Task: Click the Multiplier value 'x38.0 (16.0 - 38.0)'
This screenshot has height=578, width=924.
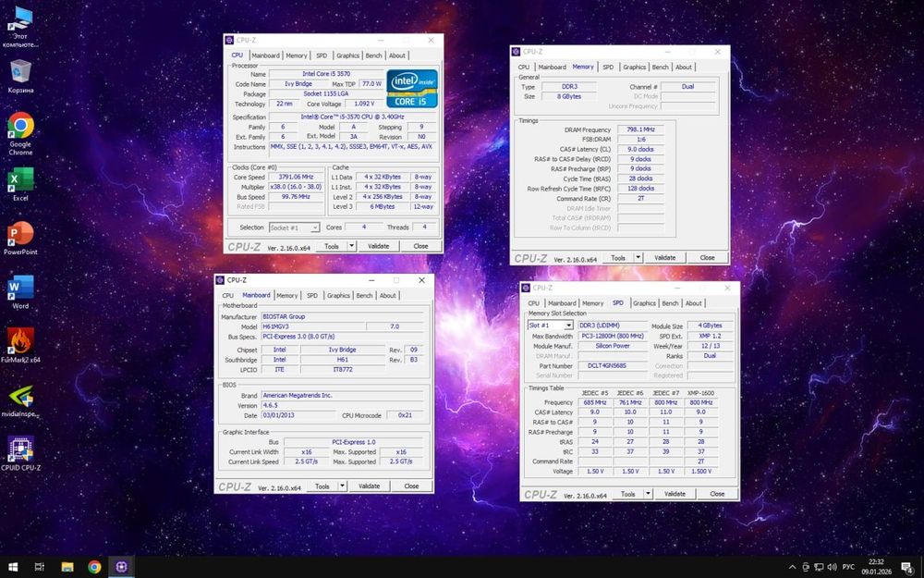Action: [x=296, y=187]
